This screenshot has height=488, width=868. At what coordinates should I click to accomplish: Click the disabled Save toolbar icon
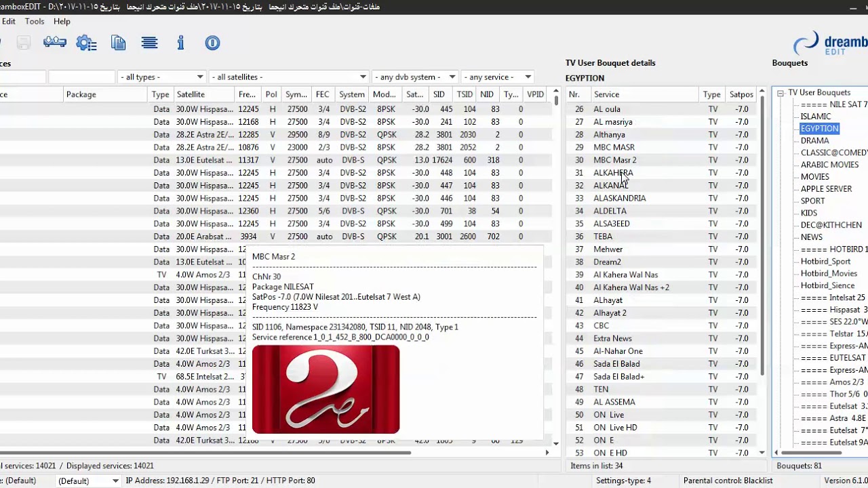pyautogui.click(x=24, y=43)
